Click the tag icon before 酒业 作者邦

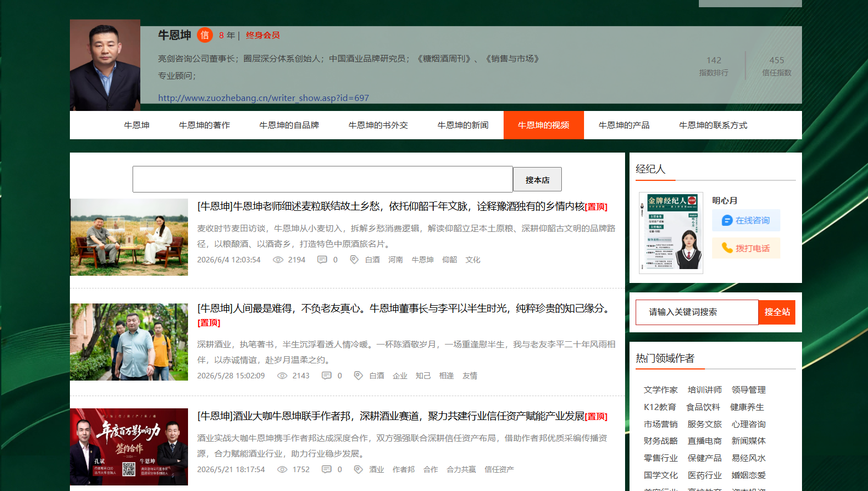[358, 469]
